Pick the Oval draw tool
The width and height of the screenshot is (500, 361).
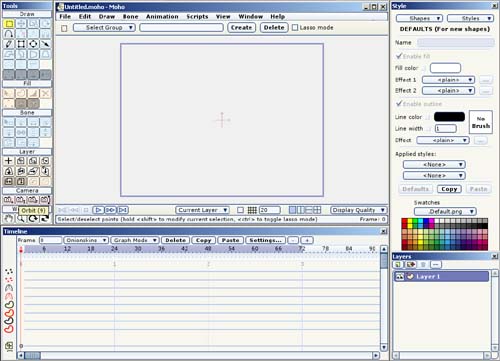(33, 44)
